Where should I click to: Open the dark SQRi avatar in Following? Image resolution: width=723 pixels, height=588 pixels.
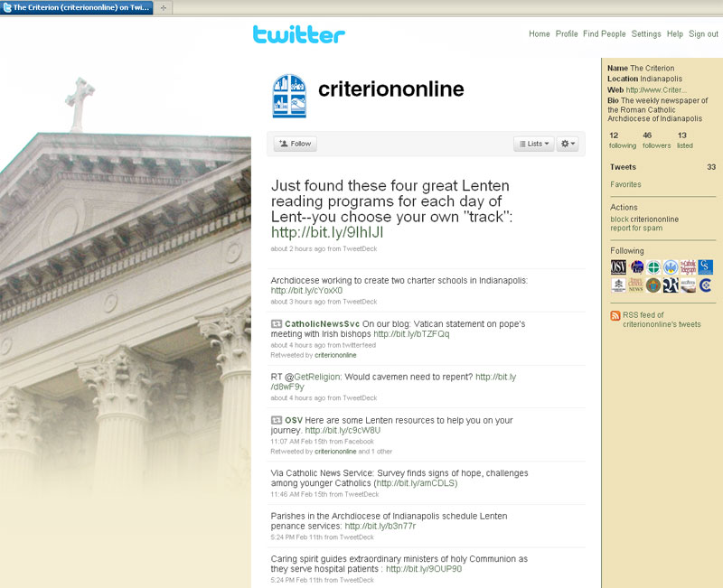(671, 285)
